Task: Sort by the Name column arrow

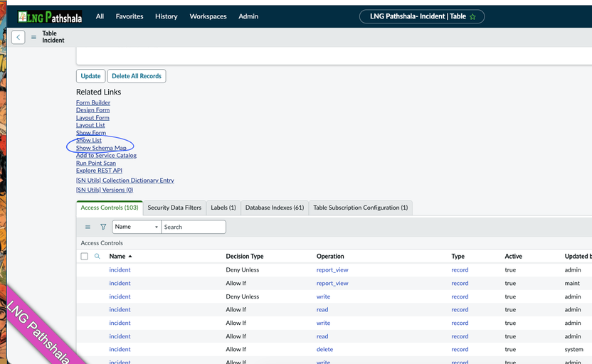Action: point(130,256)
